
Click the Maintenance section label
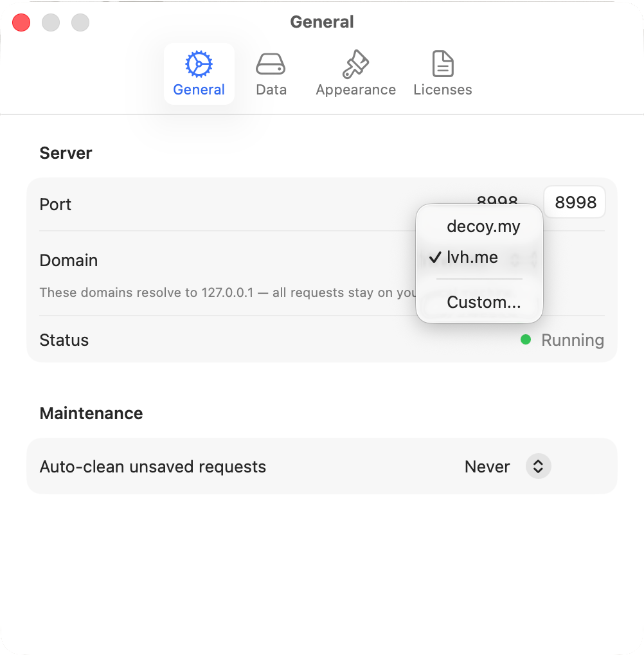91,413
